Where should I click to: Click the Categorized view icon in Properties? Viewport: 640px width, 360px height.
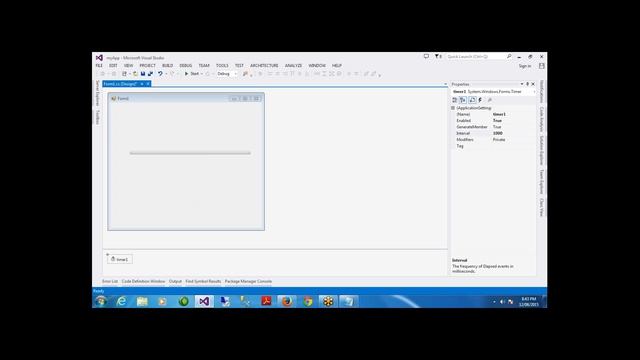[455, 100]
